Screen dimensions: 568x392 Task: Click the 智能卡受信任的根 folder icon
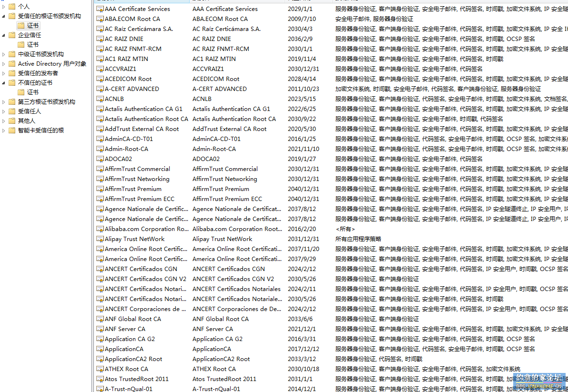tap(12, 131)
